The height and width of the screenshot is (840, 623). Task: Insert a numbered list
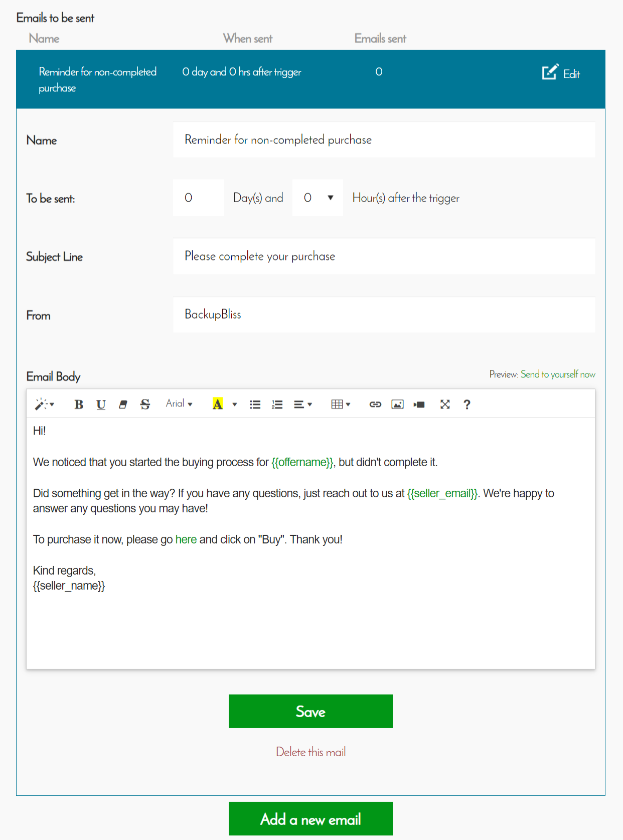point(277,404)
